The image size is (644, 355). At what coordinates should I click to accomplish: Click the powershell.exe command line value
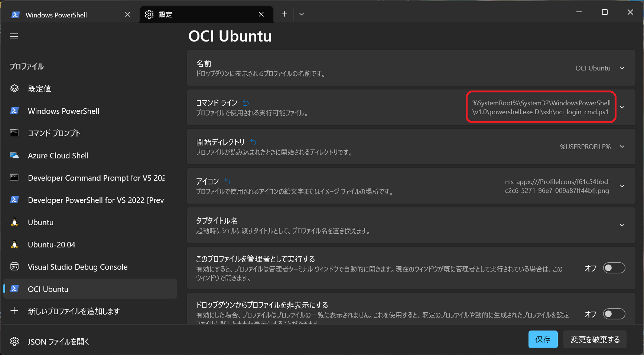point(541,107)
